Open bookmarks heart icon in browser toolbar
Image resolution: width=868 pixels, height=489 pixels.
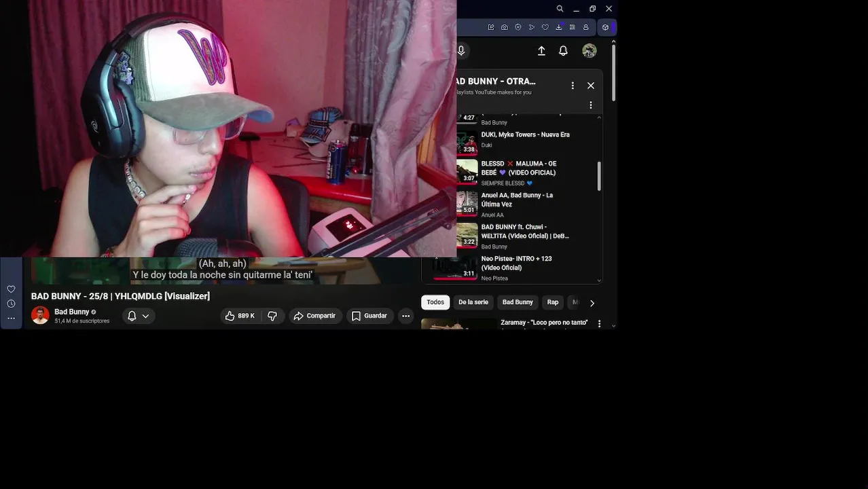(545, 27)
